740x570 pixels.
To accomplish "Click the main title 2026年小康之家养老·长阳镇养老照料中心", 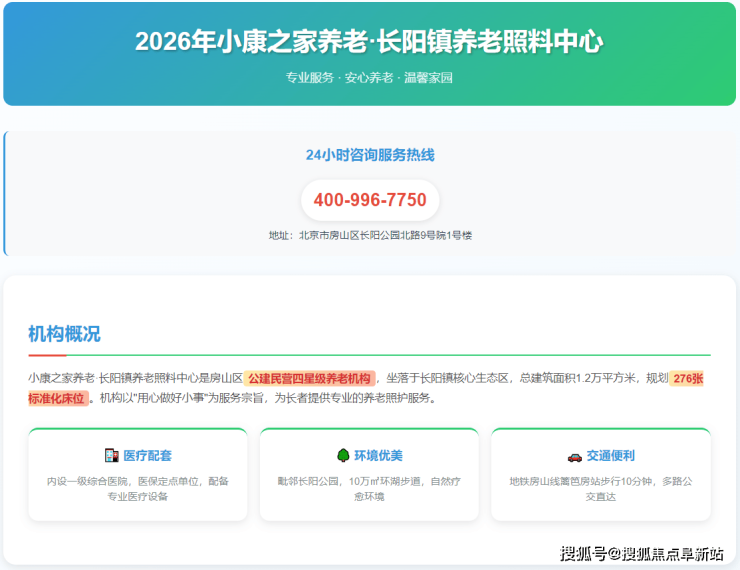I will pos(369,42).
